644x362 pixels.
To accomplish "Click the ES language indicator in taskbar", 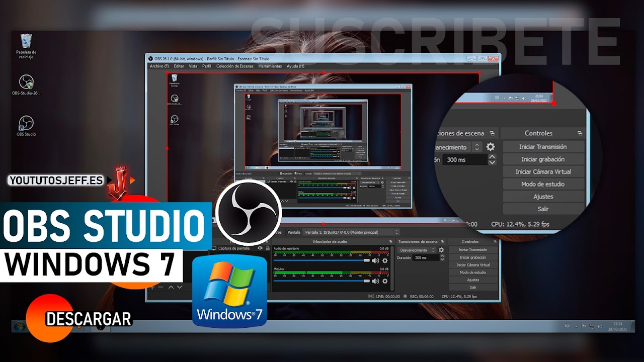I will pyautogui.click(x=567, y=325).
